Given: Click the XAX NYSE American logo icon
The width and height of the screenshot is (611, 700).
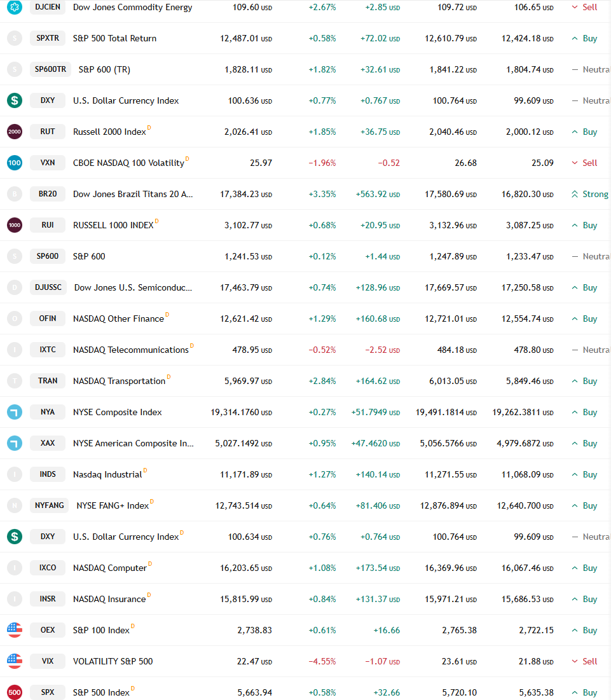Looking at the screenshot, I should [x=15, y=443].
